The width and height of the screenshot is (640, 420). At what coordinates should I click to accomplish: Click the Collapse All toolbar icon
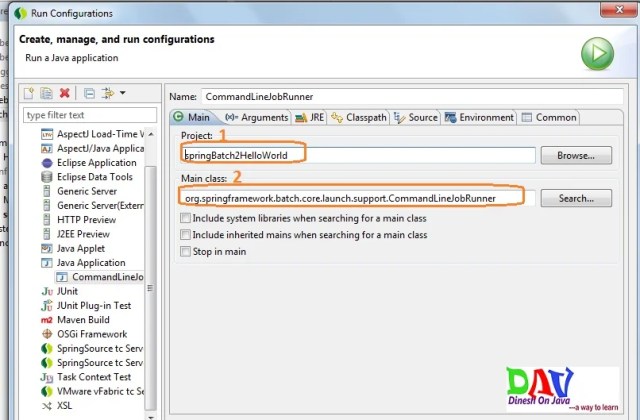89,94
